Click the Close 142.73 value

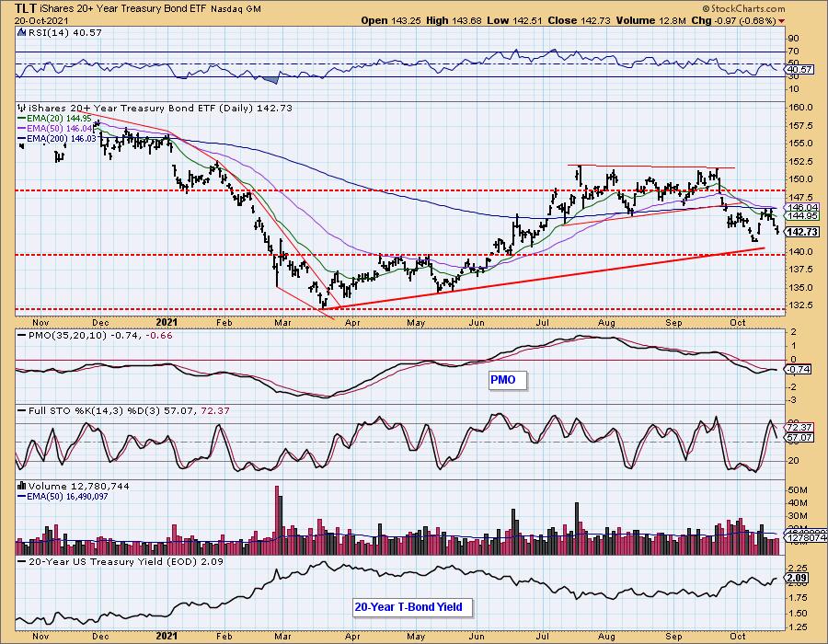579,20
